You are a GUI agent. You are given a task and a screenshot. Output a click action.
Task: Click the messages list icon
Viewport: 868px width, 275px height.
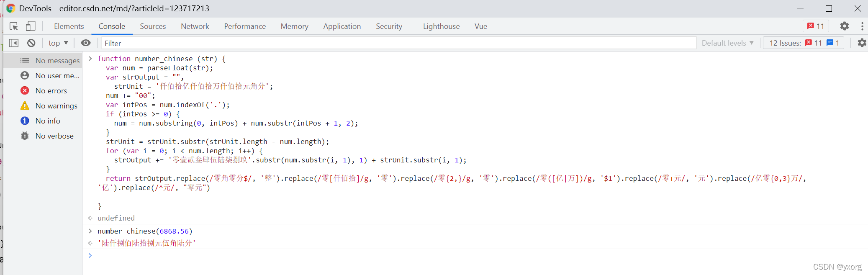pos(25,60)
